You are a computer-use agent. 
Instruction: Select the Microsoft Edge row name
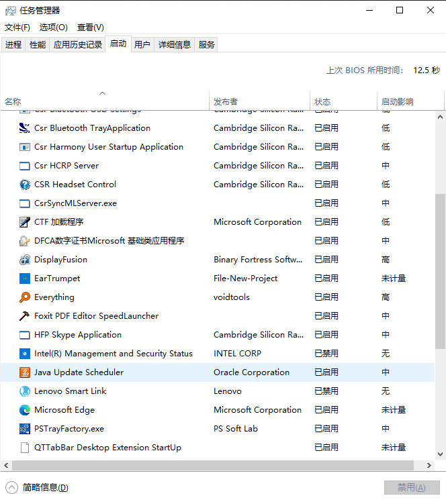tap(64, 410)
